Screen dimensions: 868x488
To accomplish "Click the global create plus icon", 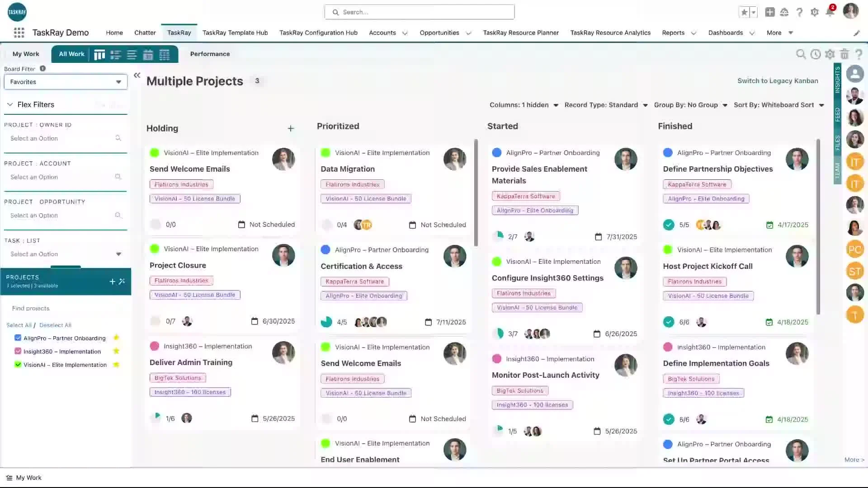I will pos(770,12).
